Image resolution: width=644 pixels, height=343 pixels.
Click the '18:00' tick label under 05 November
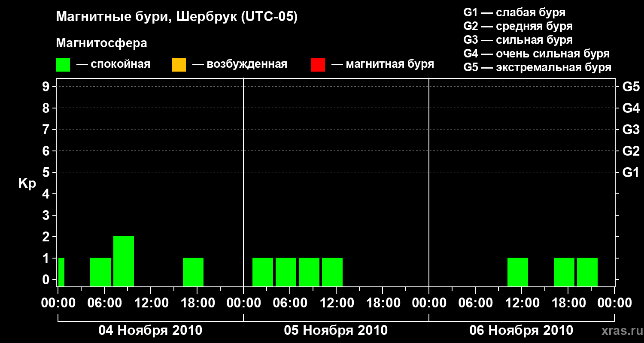click(383, 303)
